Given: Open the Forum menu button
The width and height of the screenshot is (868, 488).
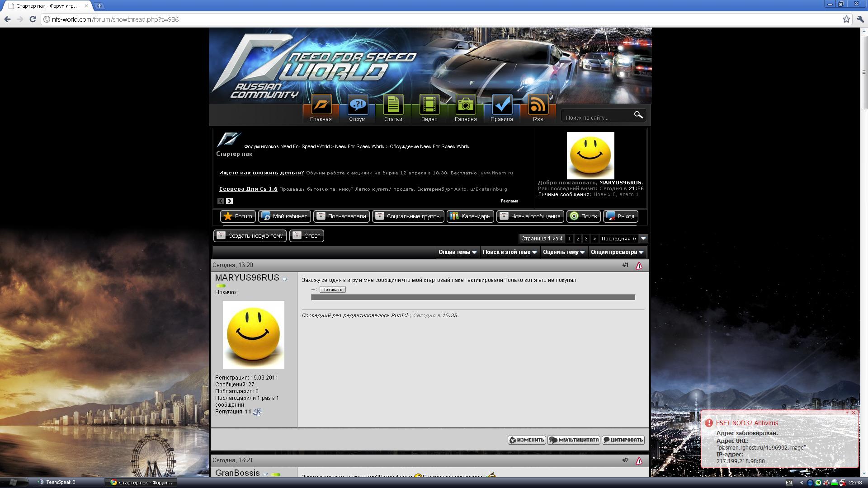Looking at the screenshot, I should (x=238, y=216).
